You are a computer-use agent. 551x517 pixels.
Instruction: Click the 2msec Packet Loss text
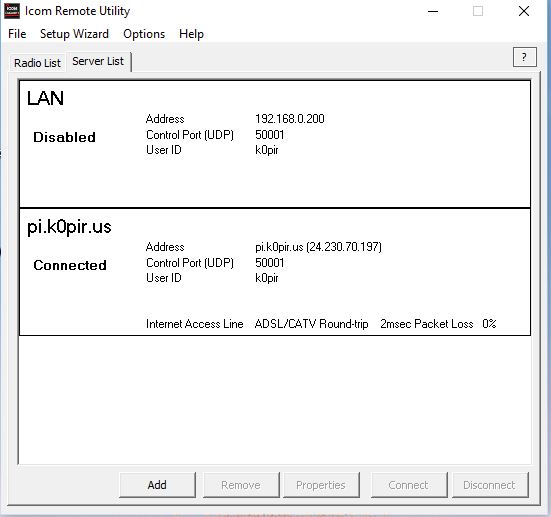pos(427,324)
